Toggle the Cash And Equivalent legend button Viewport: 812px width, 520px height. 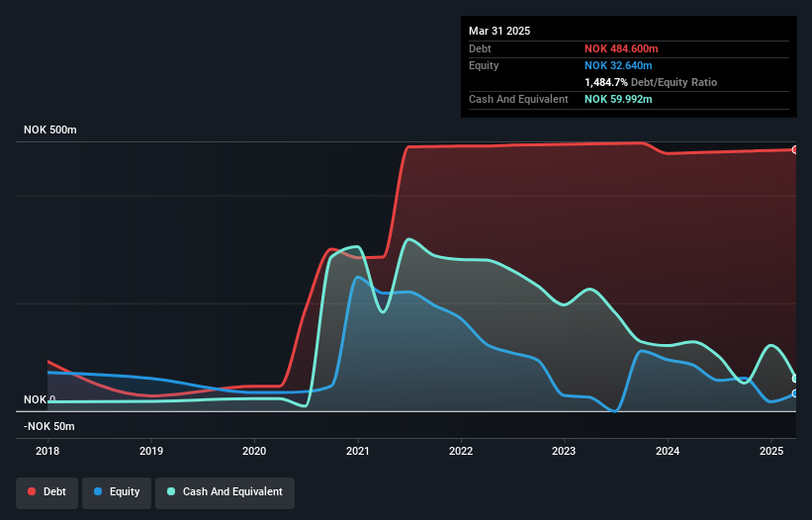(225, 492)
